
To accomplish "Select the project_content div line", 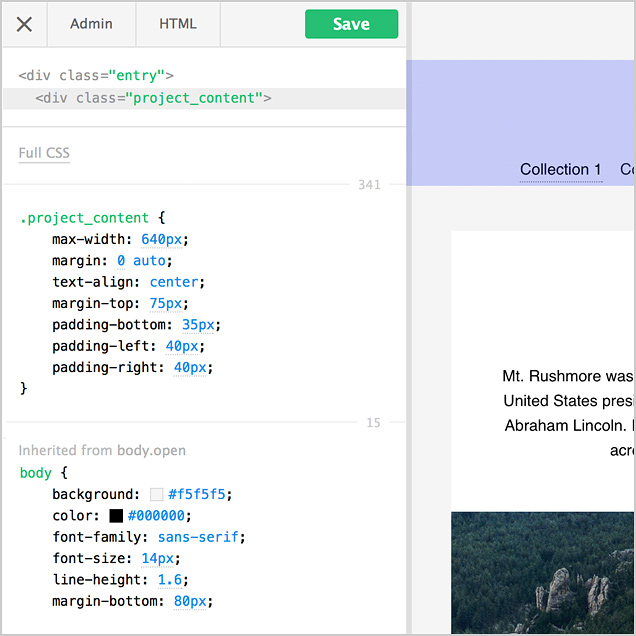I will click(x=204, y=98).
